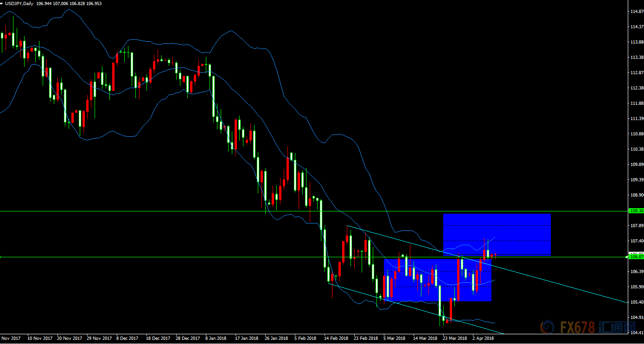The height and width of the screenshot is (344, 644).
Task: Select the USDJPY,Daily chart title
Action: point(19,4)
